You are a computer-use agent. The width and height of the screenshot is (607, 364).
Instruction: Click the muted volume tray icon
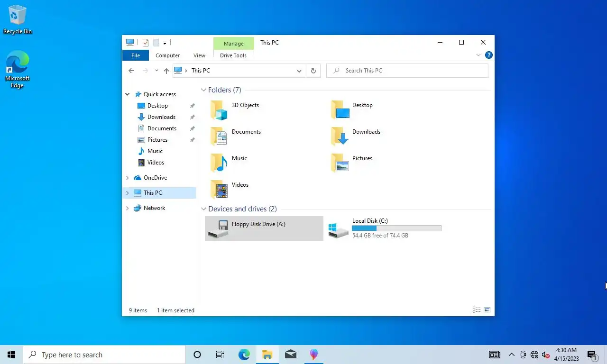pyautogui.click(x=546, y=355)
